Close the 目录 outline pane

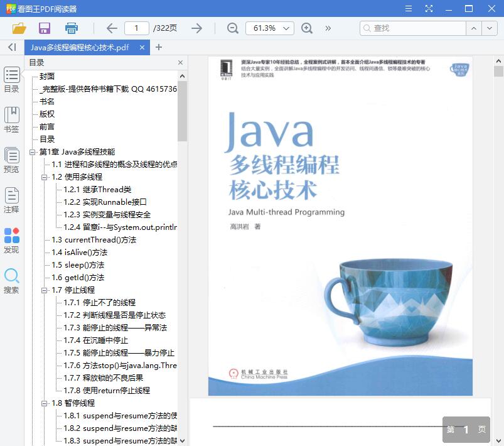tap(180, 62)
